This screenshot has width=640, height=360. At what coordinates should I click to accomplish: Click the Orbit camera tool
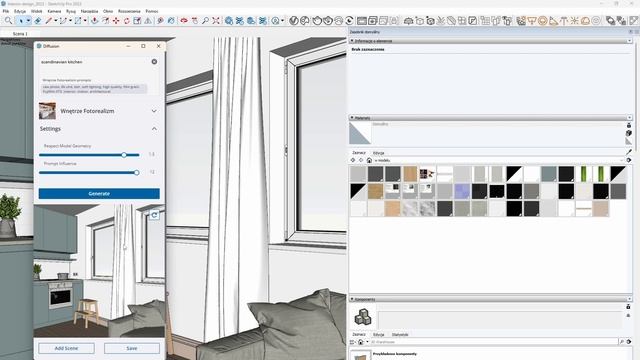click(x=184, y=20)
